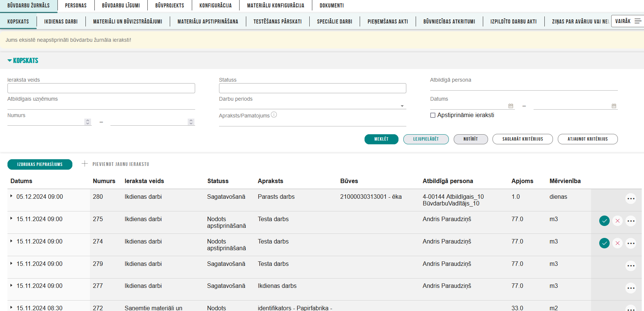The height and width of the screenshot is (311, 644).
Task: Expand row for entry 275
Action: pyautogui.click(x=11, y=219)
